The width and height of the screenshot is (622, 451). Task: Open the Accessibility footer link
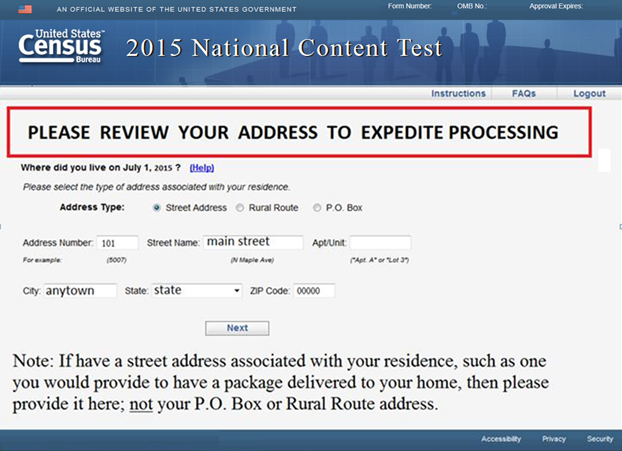click(x=501, y=439)
